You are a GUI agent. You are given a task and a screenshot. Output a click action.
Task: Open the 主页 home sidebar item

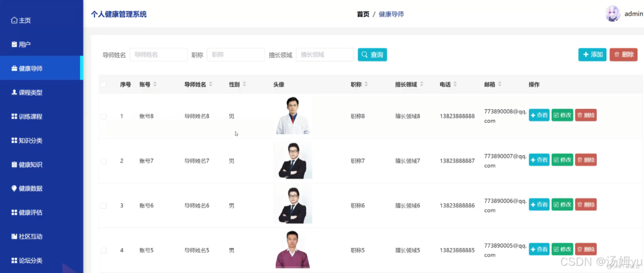(x=41, y=20)
